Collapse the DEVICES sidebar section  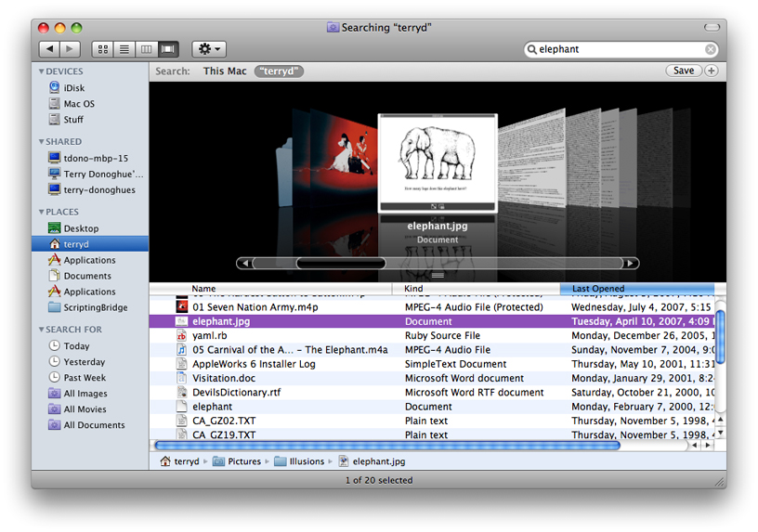point(42,71)
